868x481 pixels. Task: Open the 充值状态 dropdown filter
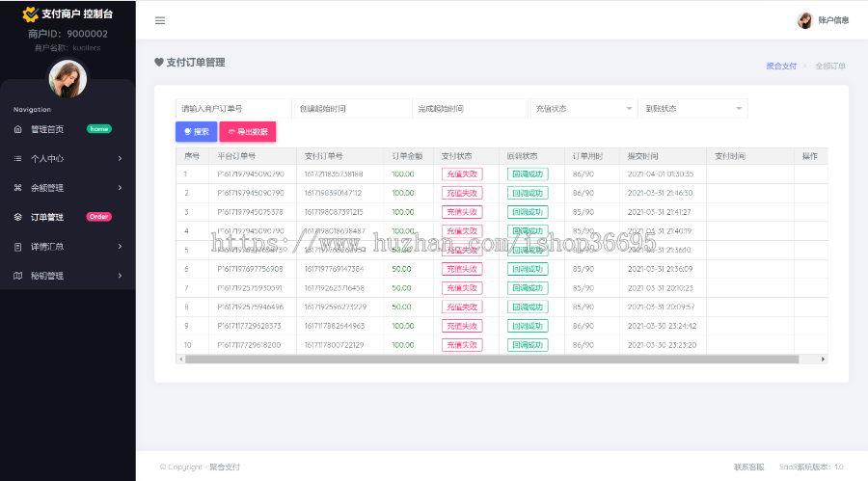[x=583, y=109]
